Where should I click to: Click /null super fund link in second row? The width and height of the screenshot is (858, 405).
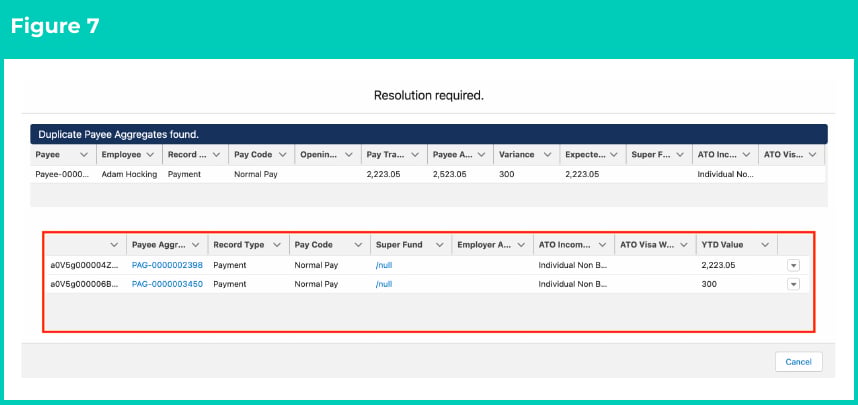pyautogui.click(x=384, y=285)
